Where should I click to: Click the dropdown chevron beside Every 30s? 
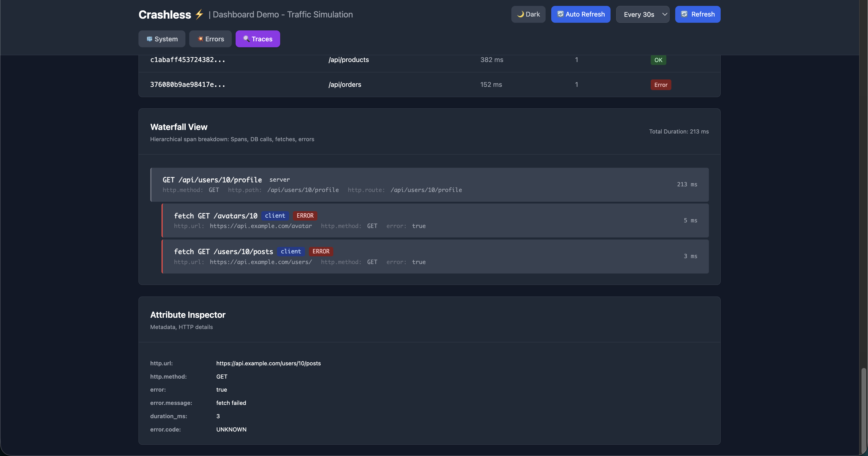coord(665,14)
